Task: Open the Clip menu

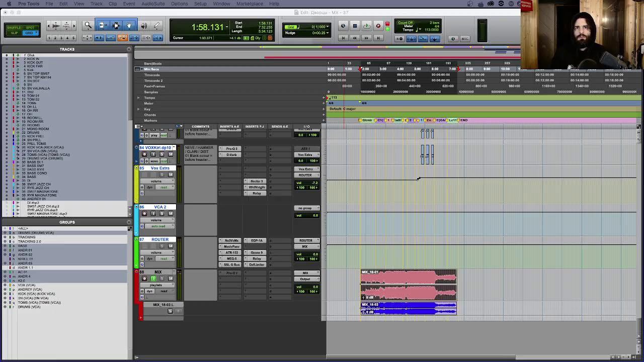Action: pyautogui.click(x=113, y=4)
